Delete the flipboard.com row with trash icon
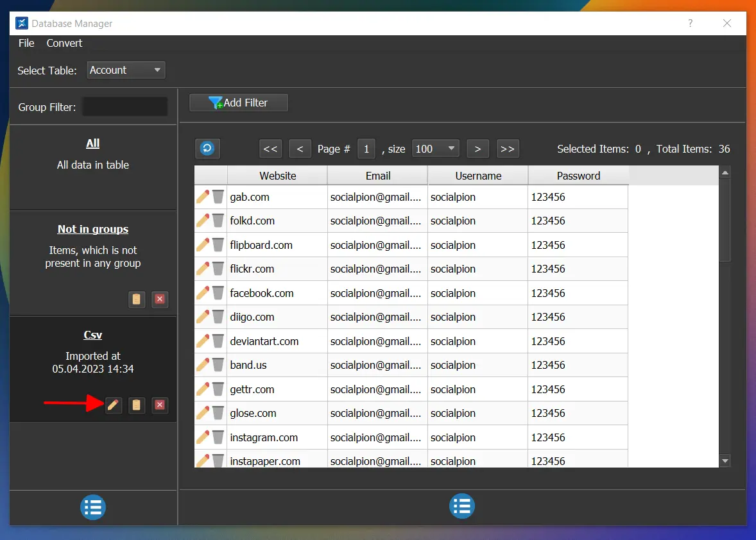 [x=218, y=245]
